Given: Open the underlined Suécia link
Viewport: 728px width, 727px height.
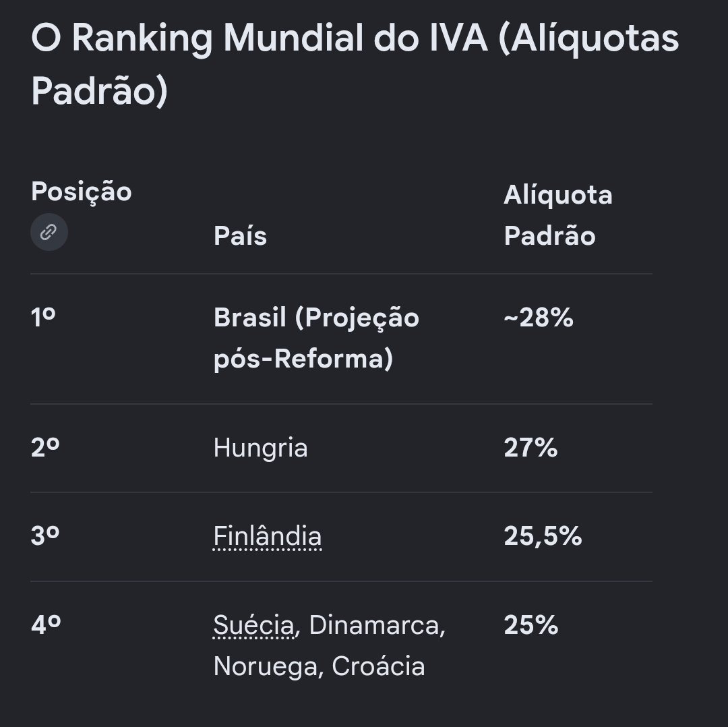Looking at the screenshot, I should click(x=254, y=624).
